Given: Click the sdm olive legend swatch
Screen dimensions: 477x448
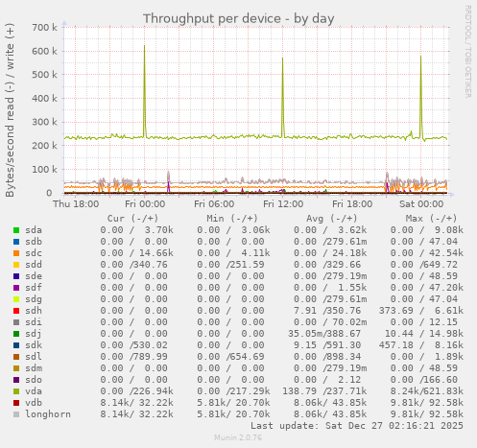Looking at the screenshot, I should click(16, 368).
